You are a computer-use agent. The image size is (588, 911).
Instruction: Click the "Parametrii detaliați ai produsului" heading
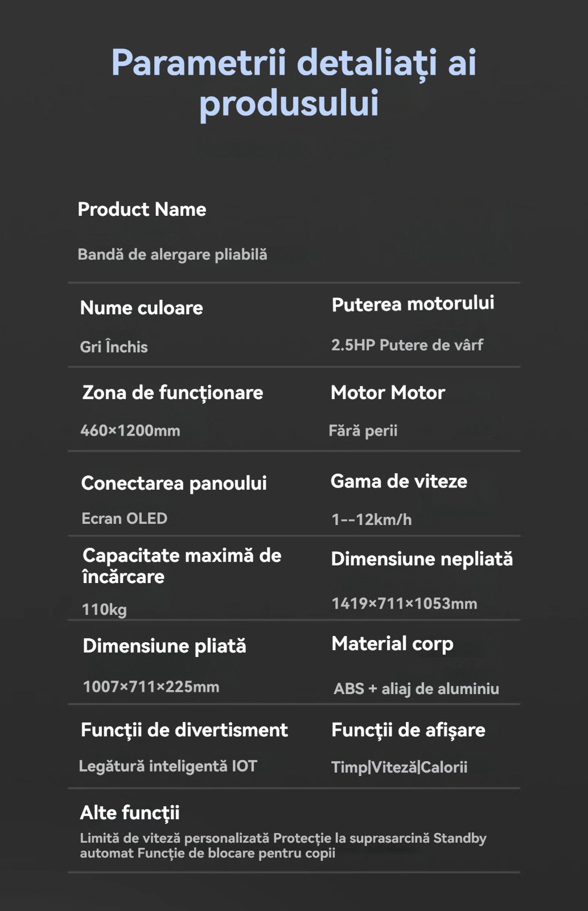point(294,83)
